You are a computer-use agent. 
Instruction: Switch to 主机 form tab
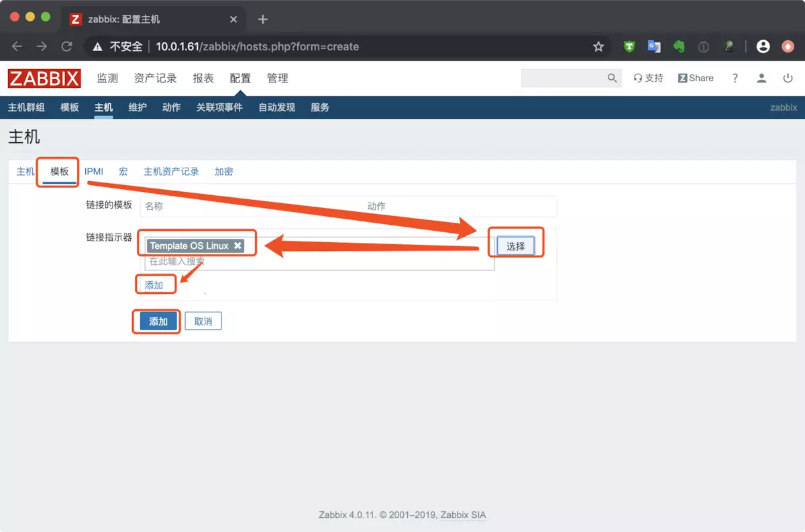[x=25, y=172]
